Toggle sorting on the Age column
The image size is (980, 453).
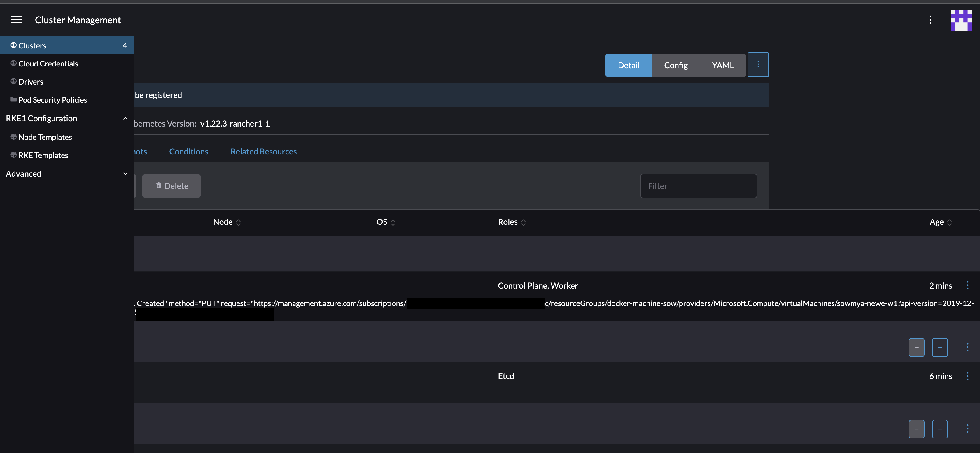[x=950, y=222]
